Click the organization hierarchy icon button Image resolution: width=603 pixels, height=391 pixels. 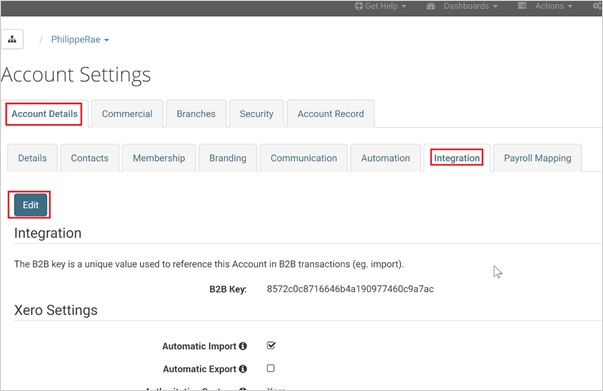12,39
